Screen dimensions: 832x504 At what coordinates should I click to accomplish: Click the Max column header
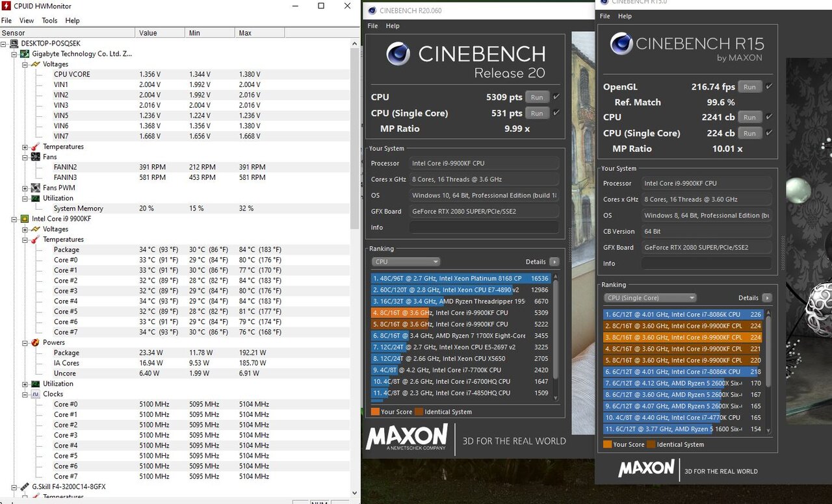[261, 32]
